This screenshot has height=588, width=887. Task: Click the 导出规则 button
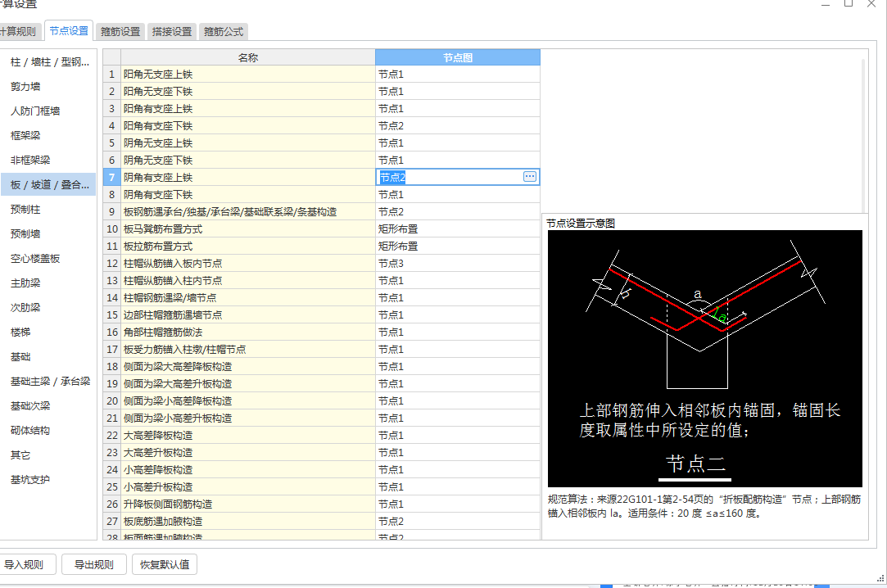click(x=94, y=564)
